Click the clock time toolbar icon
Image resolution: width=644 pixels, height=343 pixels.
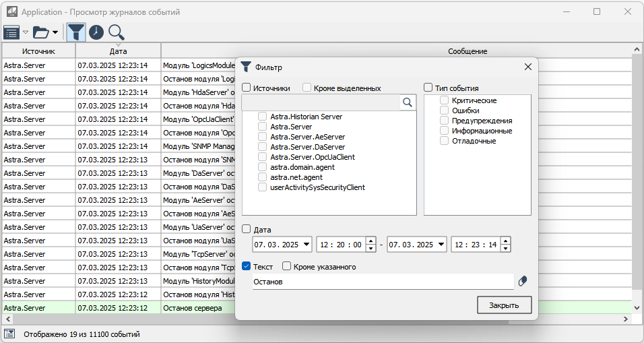pyautogui.click(x=96, y=32)
